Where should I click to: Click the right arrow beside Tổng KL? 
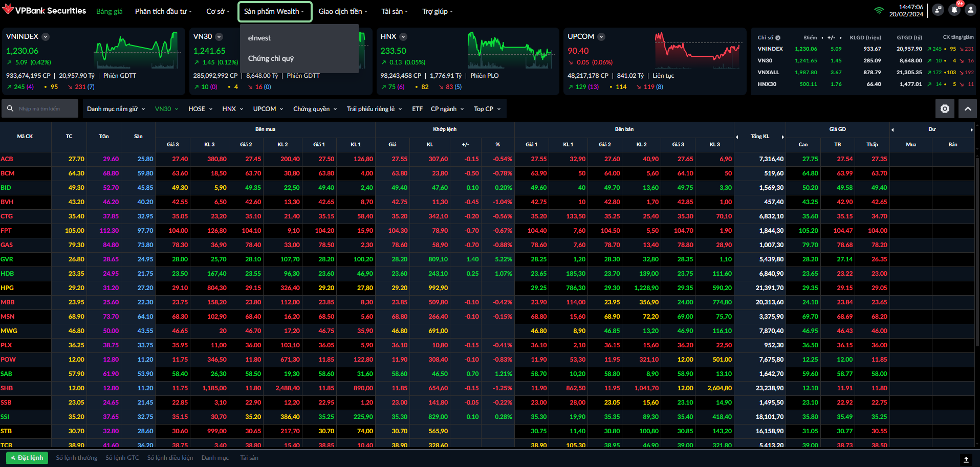pos(782,137)
